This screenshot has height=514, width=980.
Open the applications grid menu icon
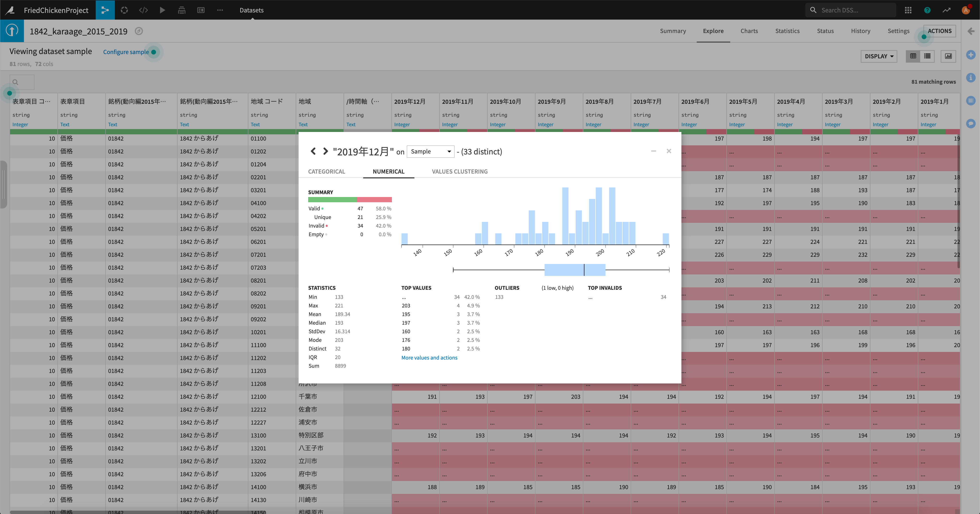point(908,10)
